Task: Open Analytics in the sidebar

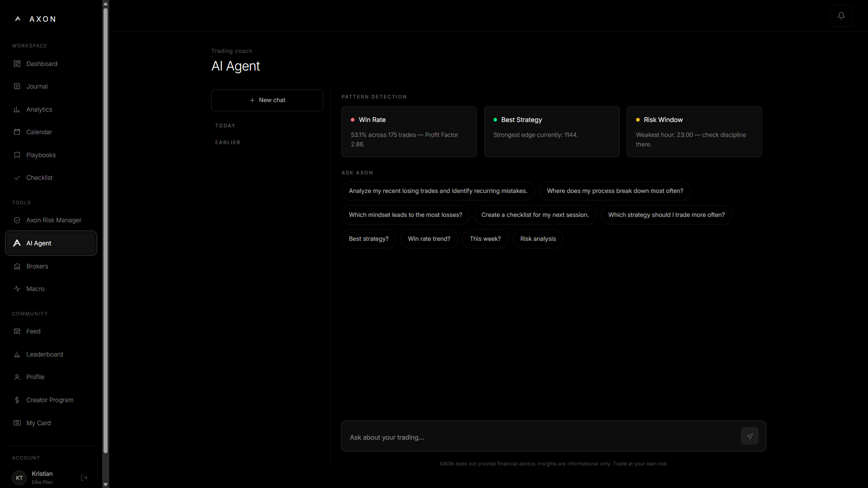Action: (51, 109)
